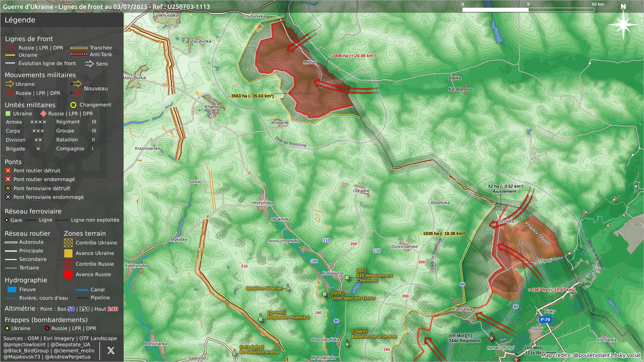Select the Bataillon de la 3e Bde marker
The height and width of the screenshot is (362, 644).
pos(347,344)
